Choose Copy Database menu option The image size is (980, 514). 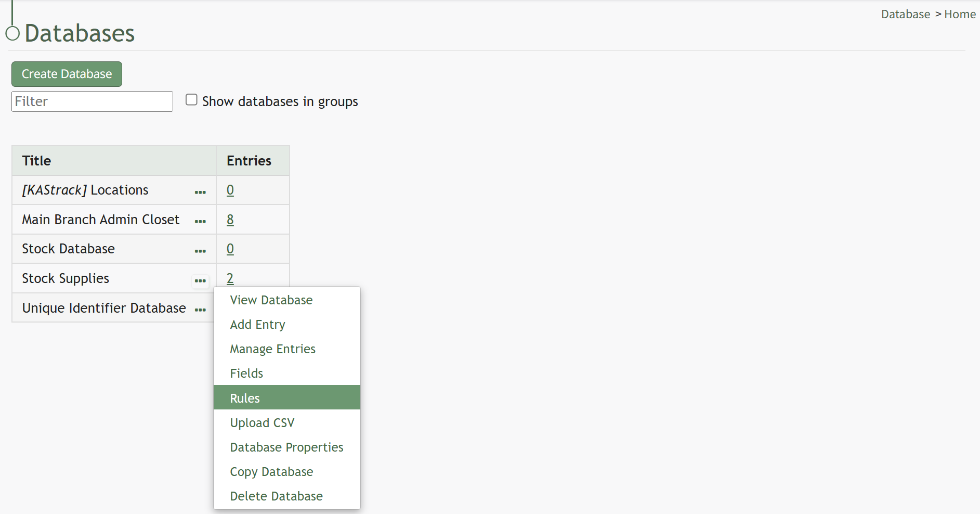(287, 471)
